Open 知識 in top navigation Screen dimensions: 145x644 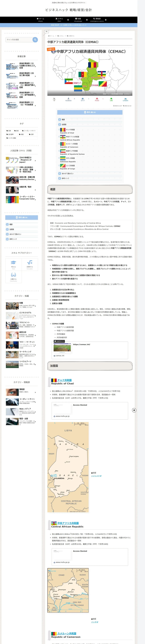[78, 20]
